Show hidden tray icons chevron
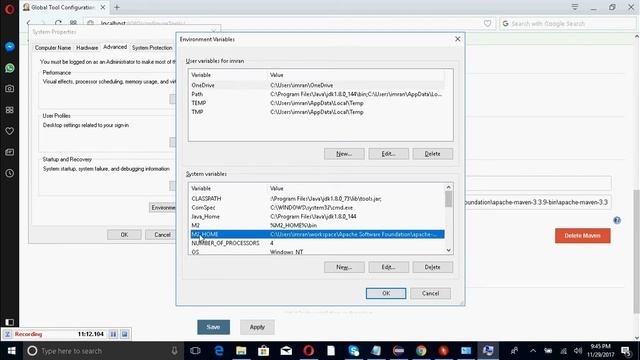Screen dimensions: 640x360 point(533,351)
